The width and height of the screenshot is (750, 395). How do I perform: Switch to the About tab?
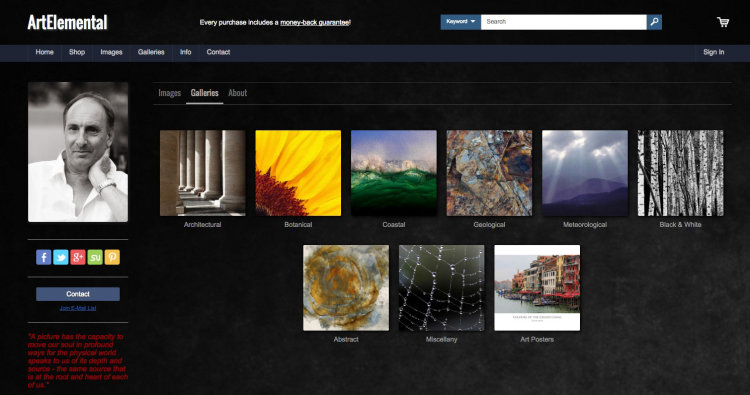[x=238, y=93]
